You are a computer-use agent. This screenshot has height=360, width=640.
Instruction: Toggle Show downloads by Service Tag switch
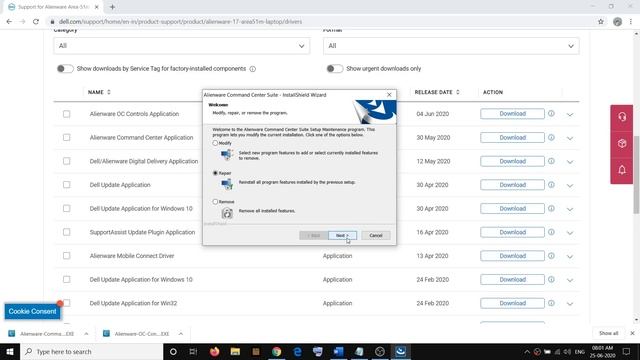coord(65,69)
